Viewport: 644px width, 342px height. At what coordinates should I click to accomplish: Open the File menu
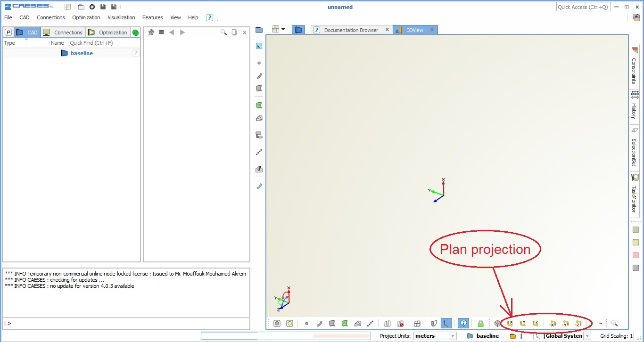pos(8,17)
